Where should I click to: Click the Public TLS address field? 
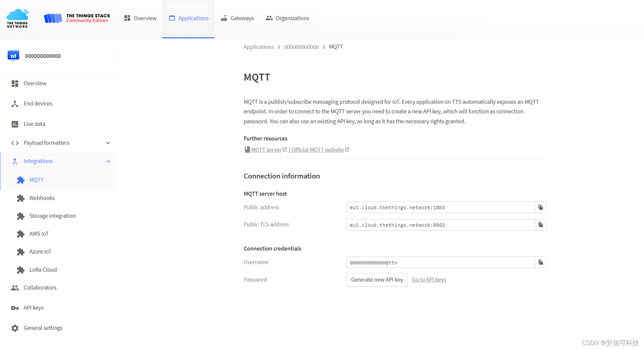(441, 225)
